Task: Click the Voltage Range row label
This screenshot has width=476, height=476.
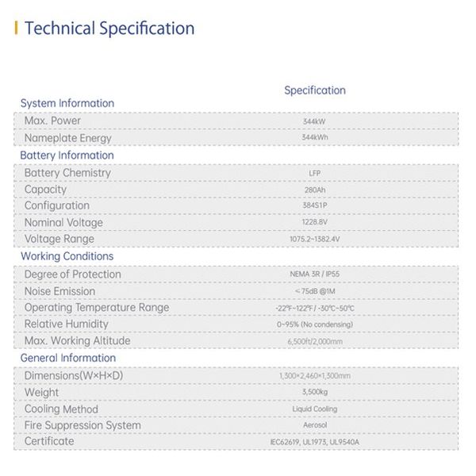Action: (59, 239)
